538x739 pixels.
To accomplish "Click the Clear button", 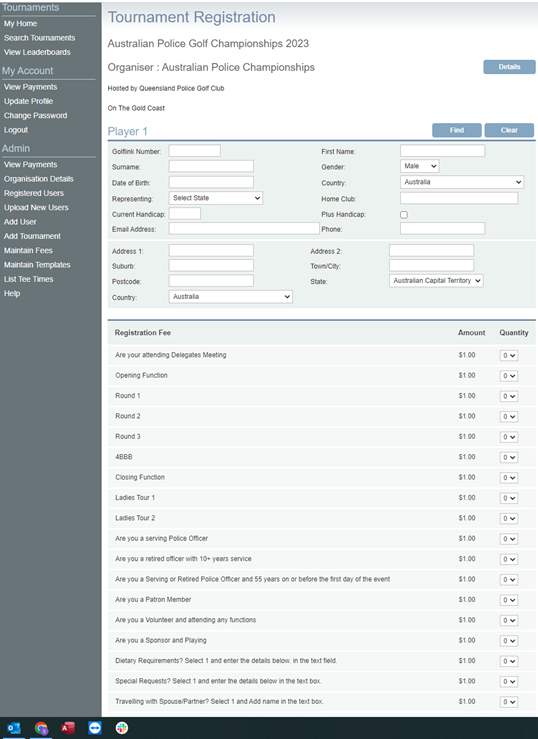I will point(509,130).
